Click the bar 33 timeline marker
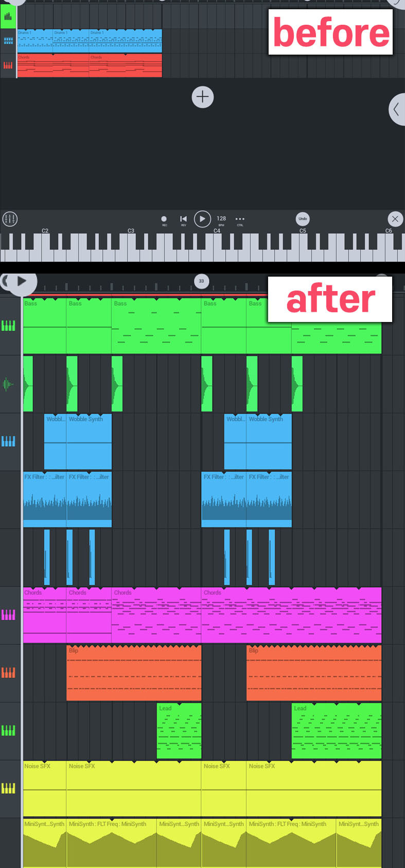This screenshot has height=868, width=405. pyautogui.click(x=201, y=281)
